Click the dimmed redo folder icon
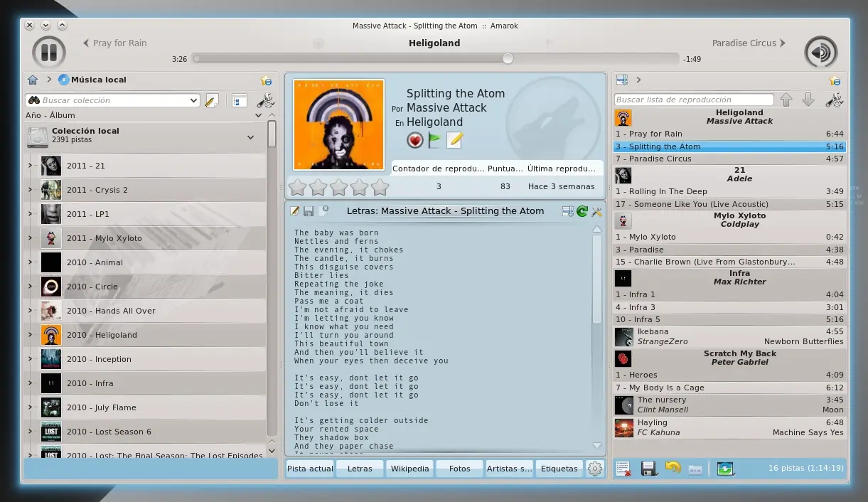 tap(695, 469)
